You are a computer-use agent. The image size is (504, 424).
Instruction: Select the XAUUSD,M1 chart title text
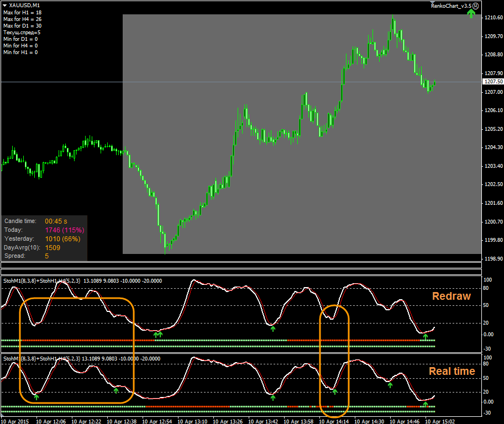(24, 6)
